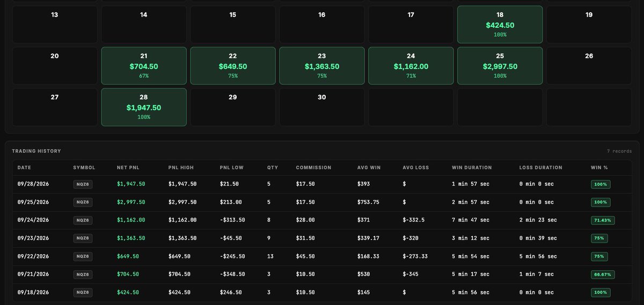Click PNL low value $21.50
The width and height of the screenshot is (644, 305).
[229, 184]
